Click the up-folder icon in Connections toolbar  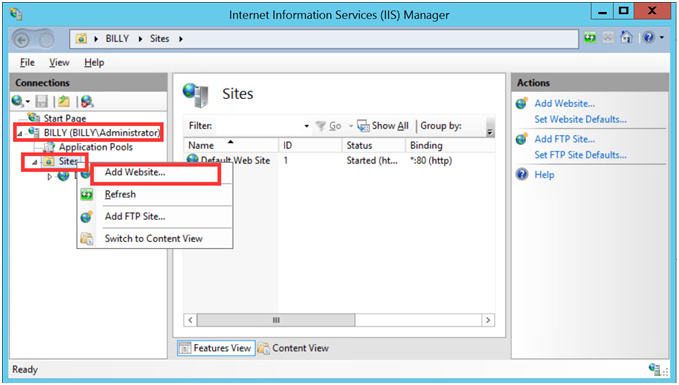pos(64,101)
